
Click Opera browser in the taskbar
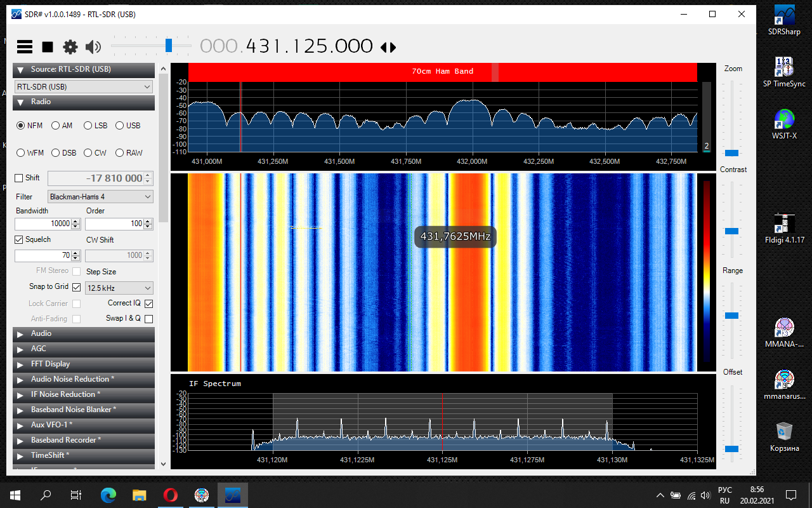[170, 495]
